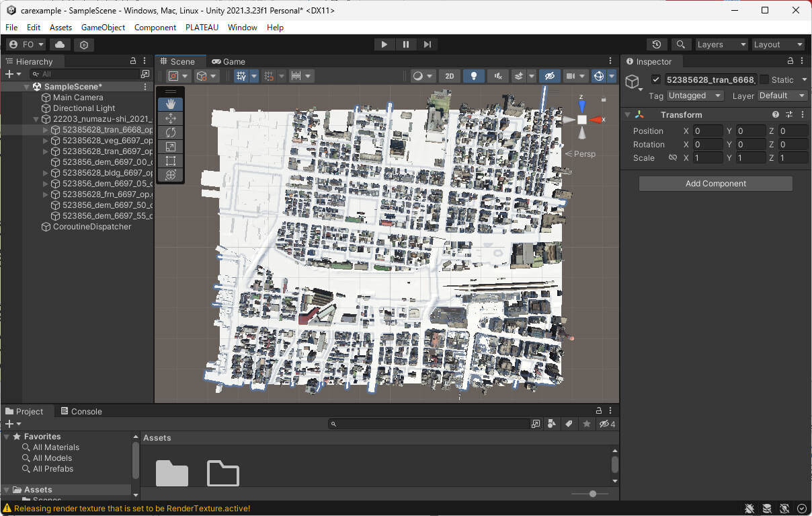Toggle the 2D view mode
This screenshot has width=812, height=516.
tap(450, 76)
